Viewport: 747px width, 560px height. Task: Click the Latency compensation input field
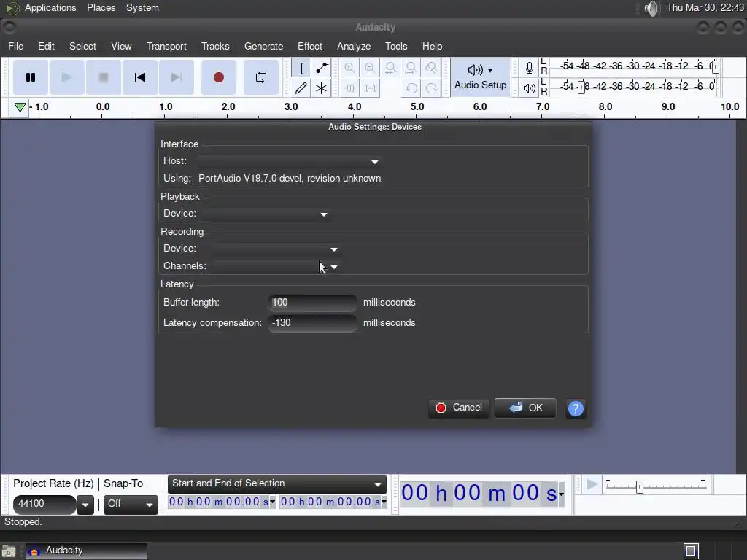(x=312, y=323)
